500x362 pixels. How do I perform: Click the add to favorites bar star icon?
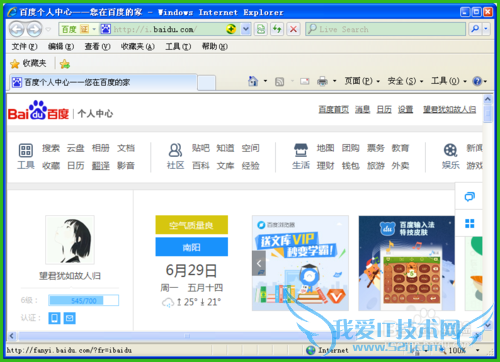65,64
